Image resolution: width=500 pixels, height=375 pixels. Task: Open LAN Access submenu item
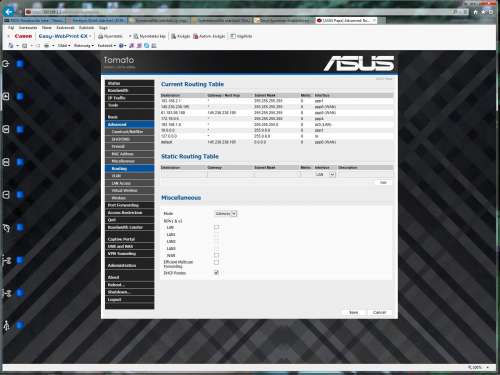130,183
